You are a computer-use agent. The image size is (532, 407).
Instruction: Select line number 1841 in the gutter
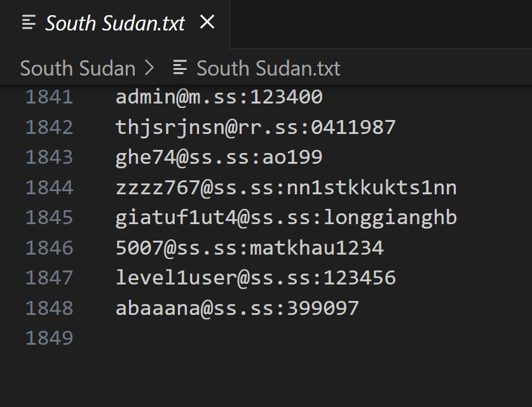pos(49,97)
